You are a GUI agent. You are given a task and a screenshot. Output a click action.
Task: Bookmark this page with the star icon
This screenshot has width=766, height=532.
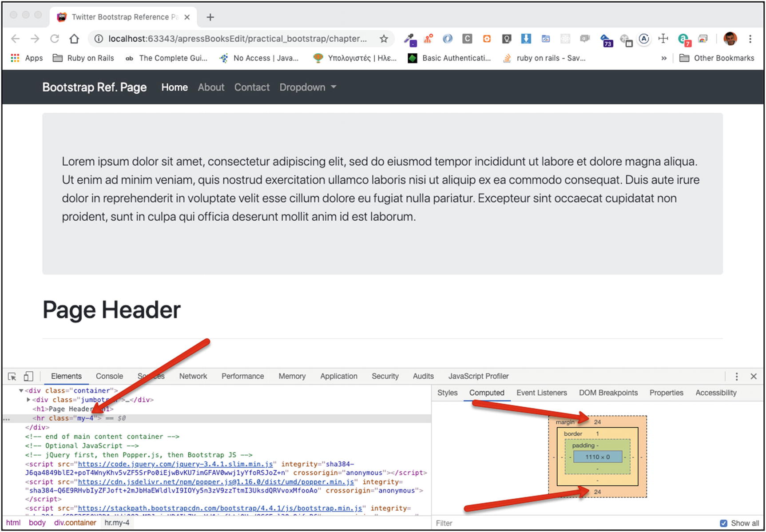[384, 39]
